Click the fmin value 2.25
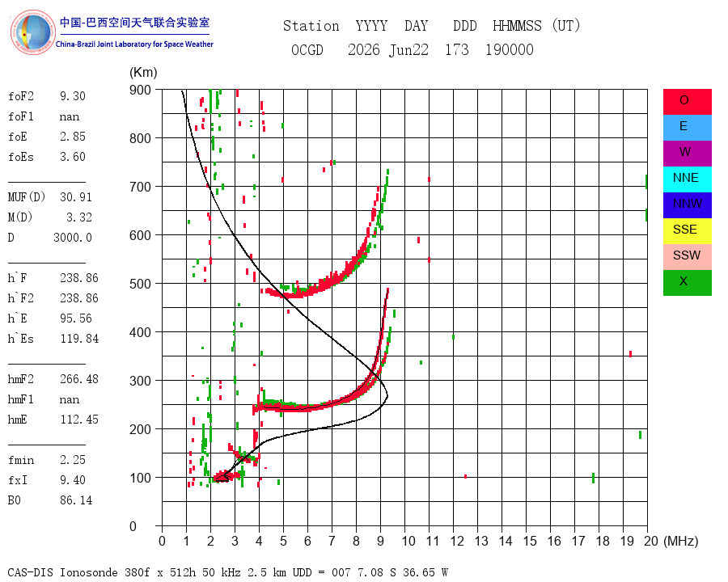 pyautogui.click(x=73, y=460)
